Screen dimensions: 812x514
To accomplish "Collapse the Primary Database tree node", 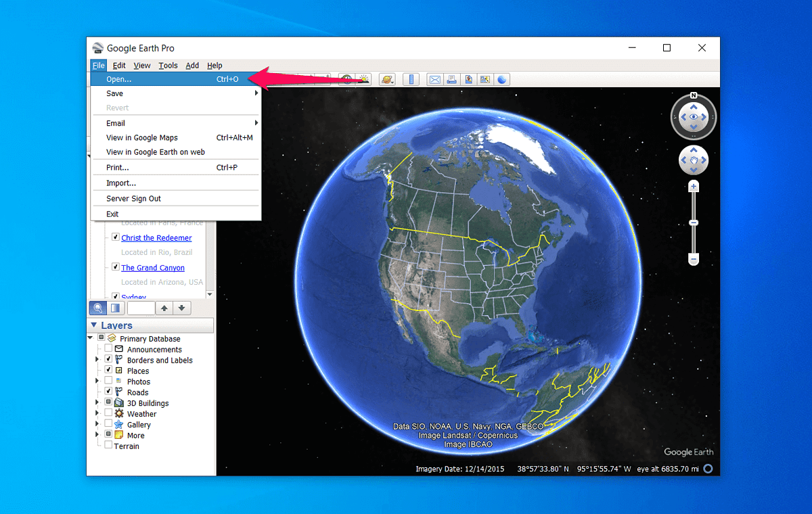I will [91, 338].
